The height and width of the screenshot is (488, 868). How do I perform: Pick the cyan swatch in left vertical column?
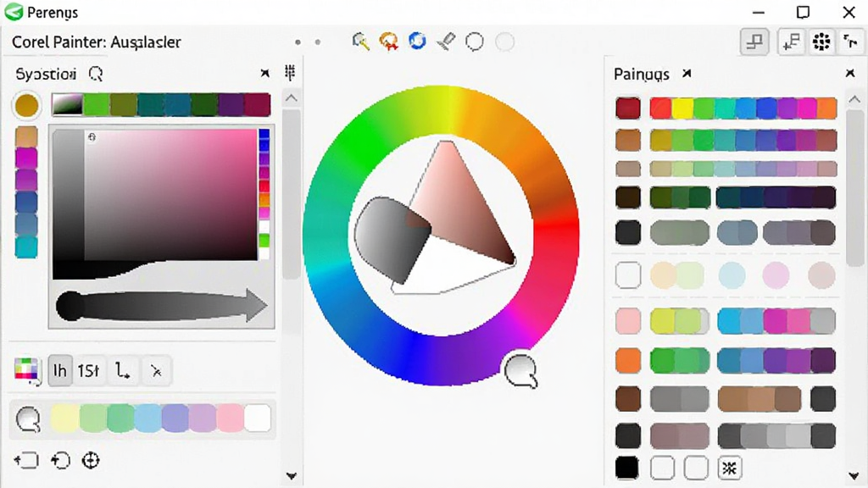click(x=26, y=247)
